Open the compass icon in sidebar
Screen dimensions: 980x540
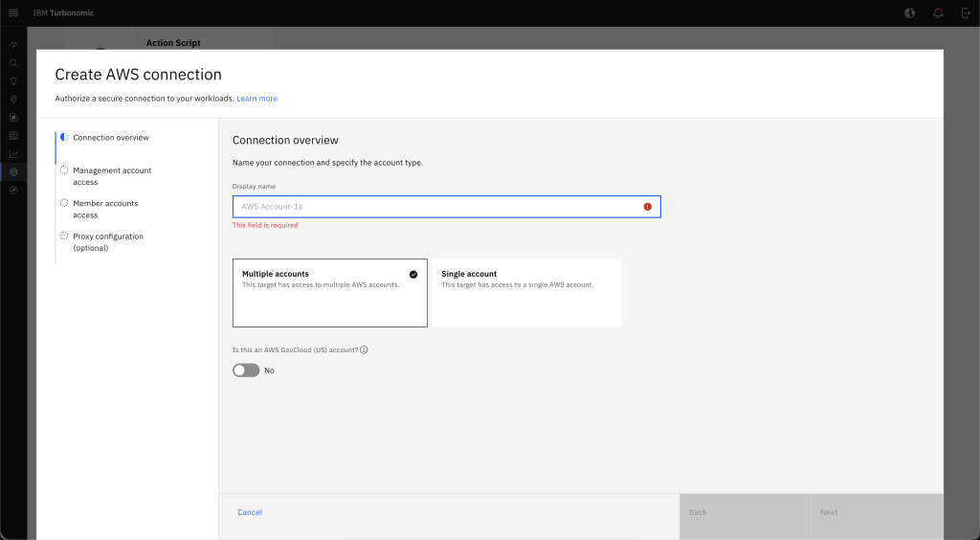click(x=13, y=190)
